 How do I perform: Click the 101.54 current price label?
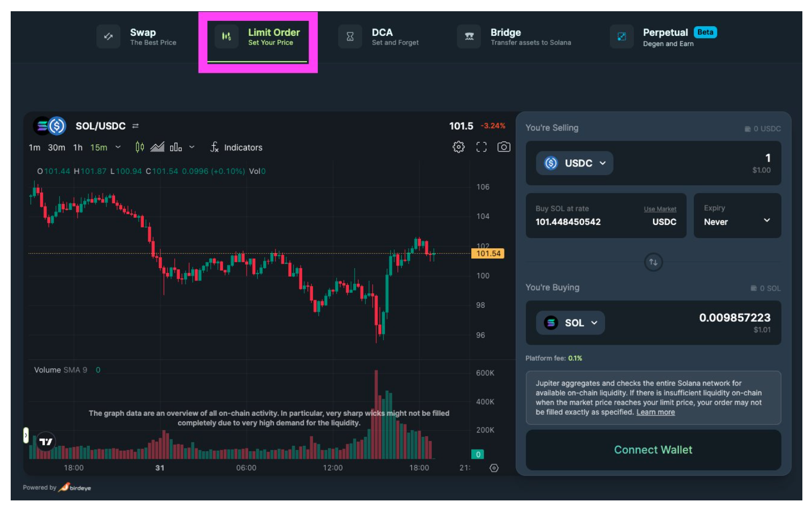[488, 254]
